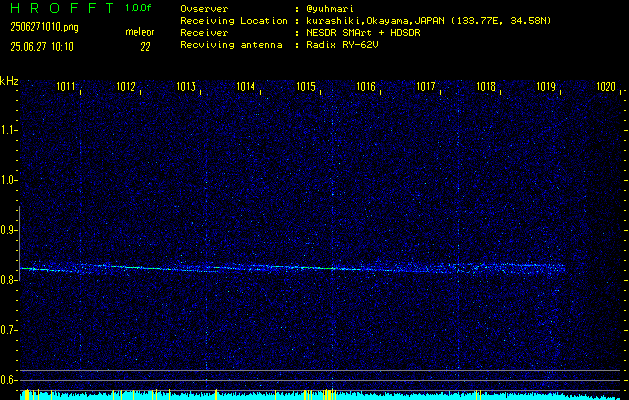Click the Recviving antenna label
This screenshot has height=400, width=629.
[x=231, y=45]
